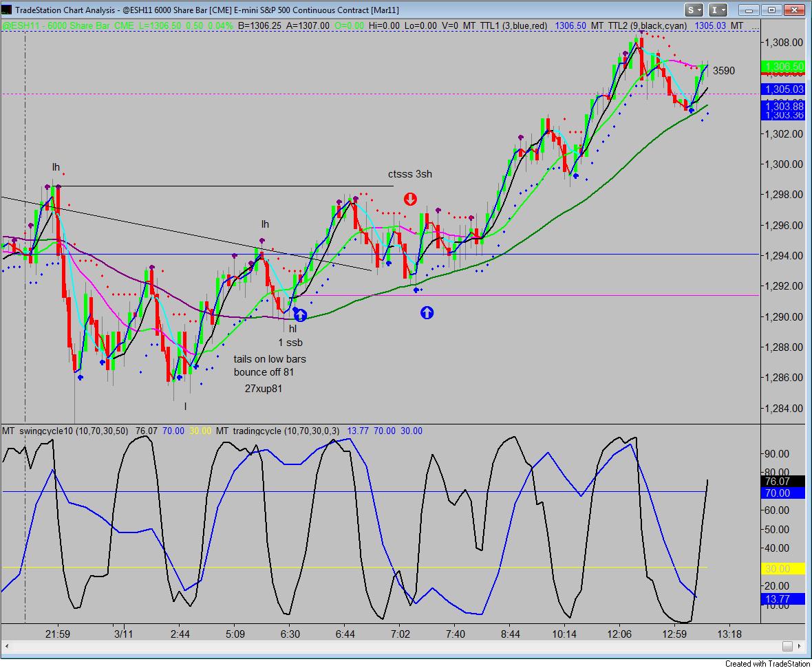This screenshot has width=812, height=668.
Task: Select the red down-arrow marker near ctsss 3sh
Action: [x=410, y=199]
